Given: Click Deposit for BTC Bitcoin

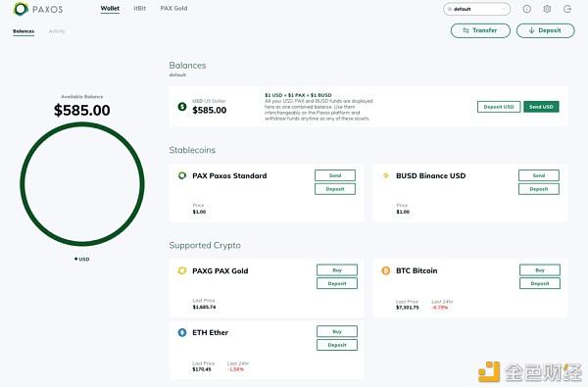Looking at the screenshot, I should (x=540, y=283).
